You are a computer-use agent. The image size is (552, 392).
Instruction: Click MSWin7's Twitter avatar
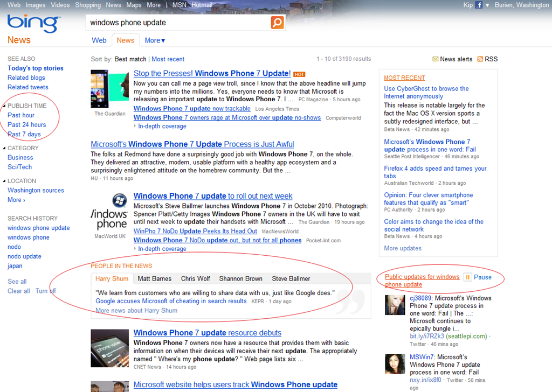(395, 364)
